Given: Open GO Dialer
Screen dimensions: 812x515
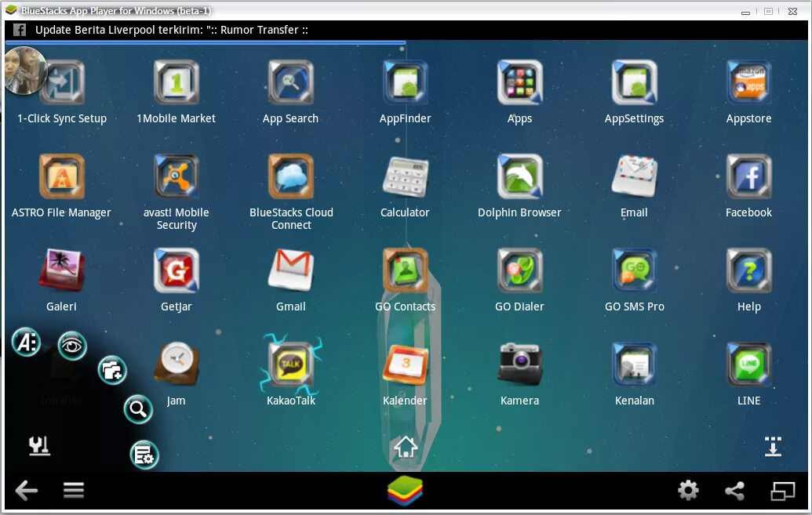Looking at the screenshot, I should (x=520, y=270).
